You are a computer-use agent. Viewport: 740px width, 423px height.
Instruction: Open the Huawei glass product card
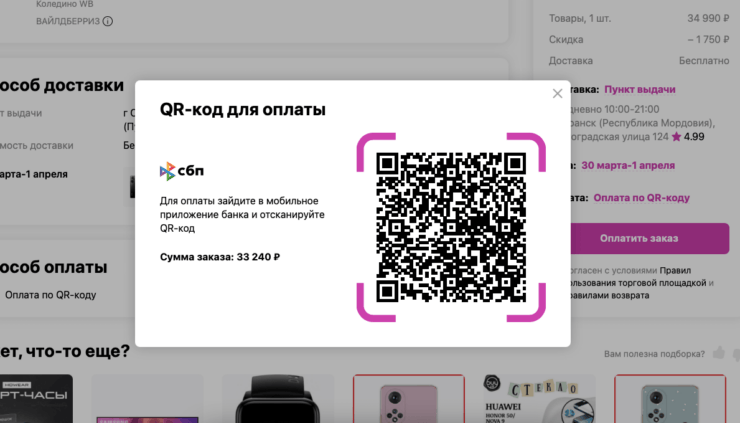tap(539, 399)
